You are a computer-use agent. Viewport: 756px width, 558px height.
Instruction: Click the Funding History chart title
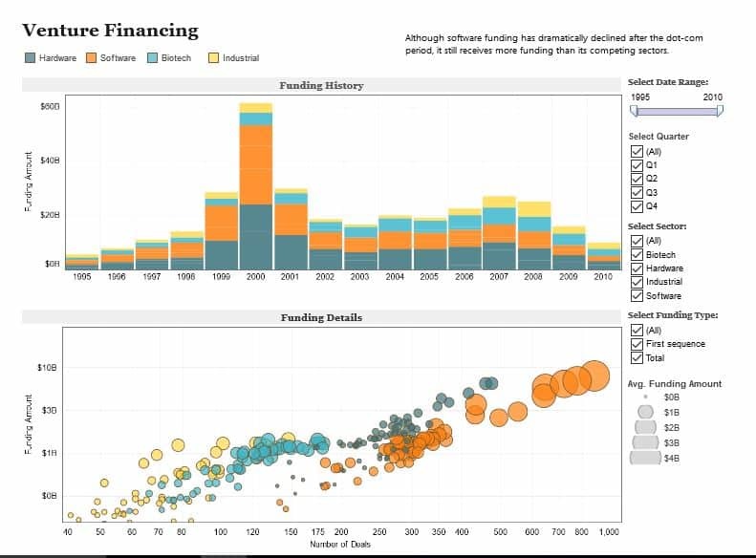point(321,86)
